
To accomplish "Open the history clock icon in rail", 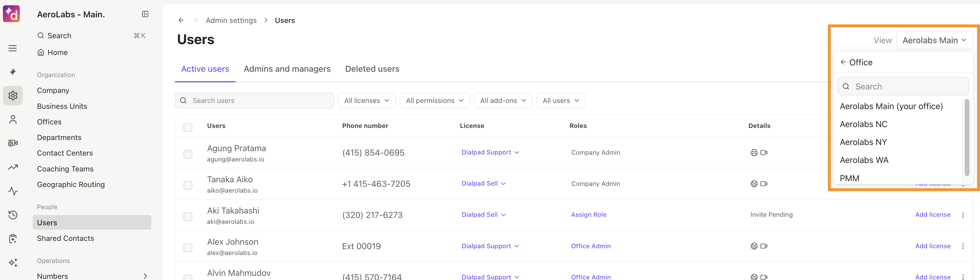I will (x=13, y=215).
